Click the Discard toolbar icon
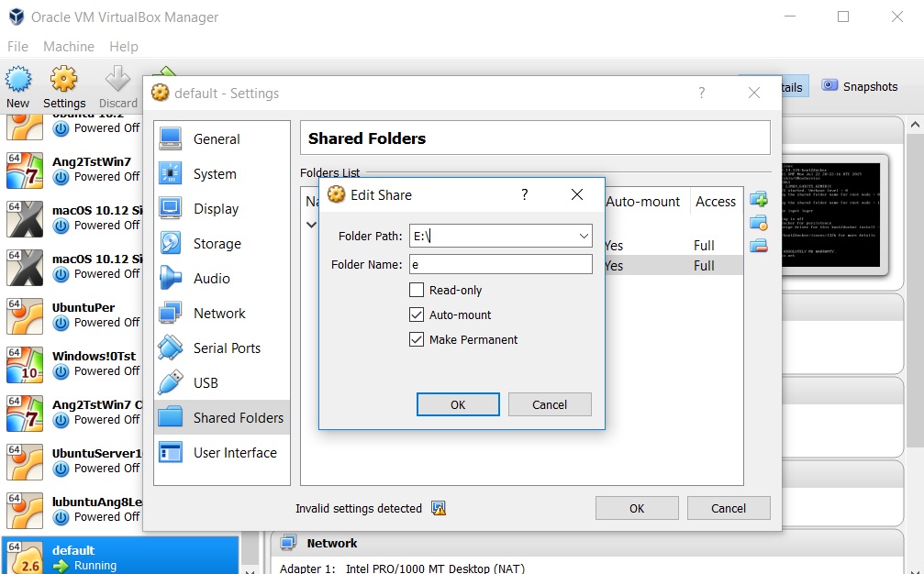Image resolution: width=924 pixels, height=574 pixels. [117, 87]
